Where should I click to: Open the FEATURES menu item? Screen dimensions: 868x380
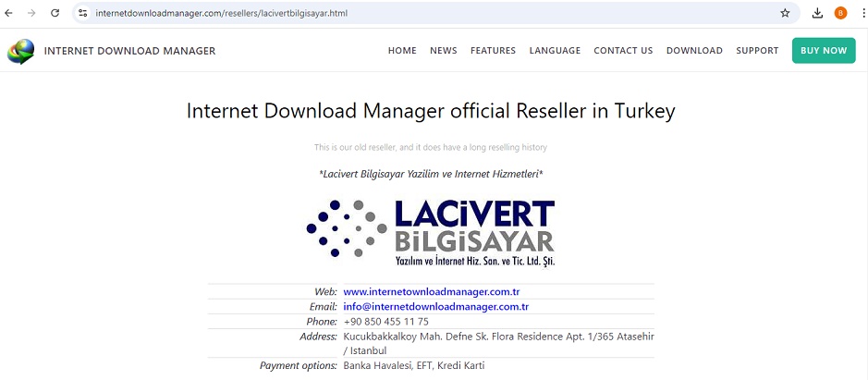[494, 51]
